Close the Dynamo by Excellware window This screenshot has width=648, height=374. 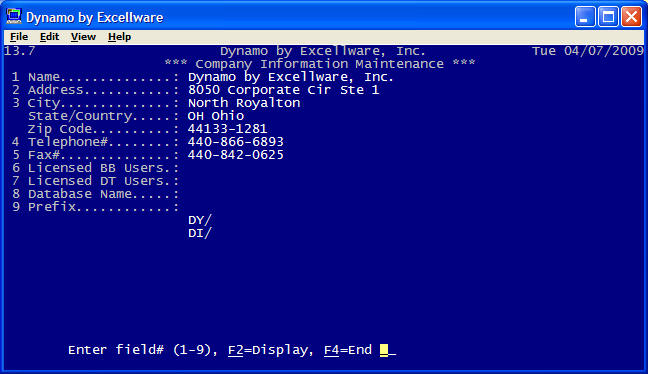point(631,17)
